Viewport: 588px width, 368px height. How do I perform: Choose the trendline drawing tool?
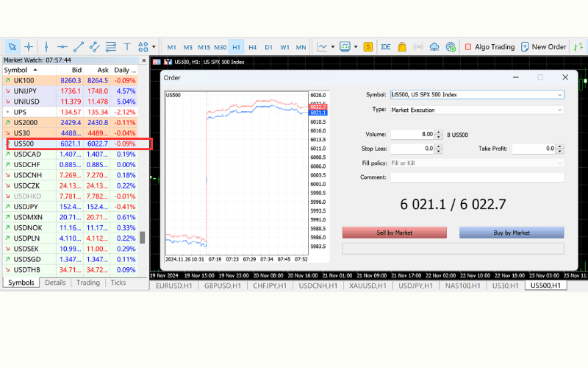coord(79,46)
